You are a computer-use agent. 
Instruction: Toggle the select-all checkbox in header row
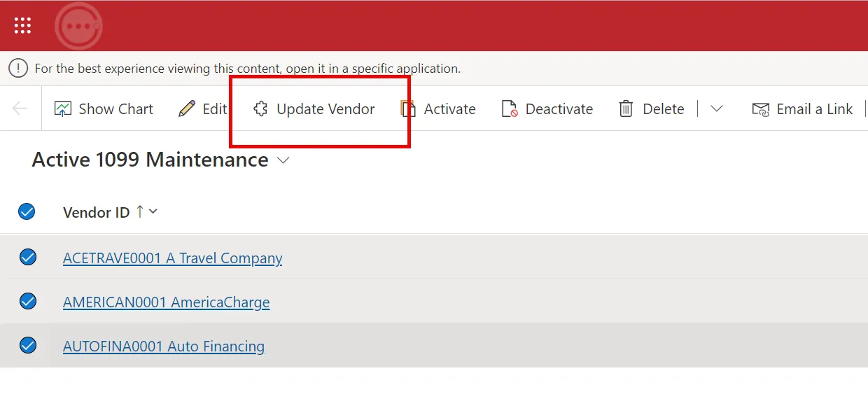(27, 211)
